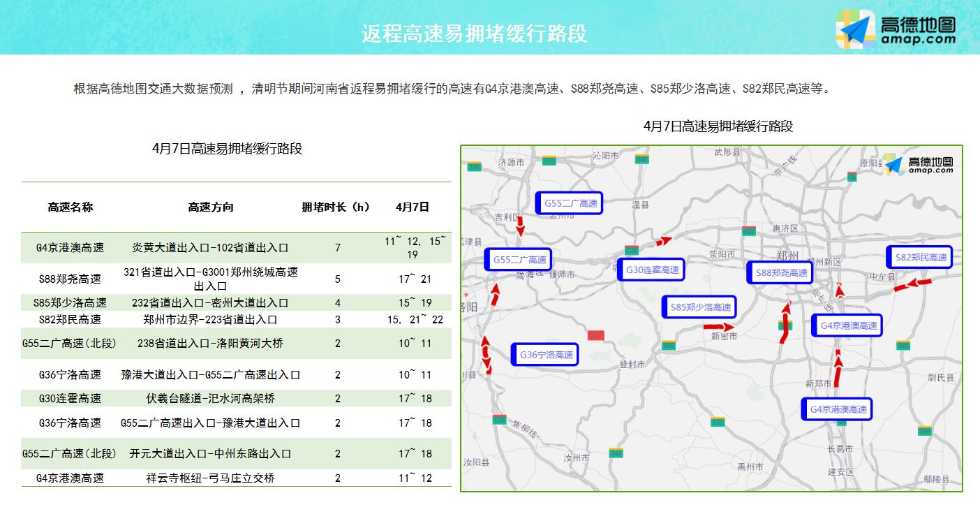
Task: Click the green G30 shield near 惠济区
Action: (x=748, y=231)
